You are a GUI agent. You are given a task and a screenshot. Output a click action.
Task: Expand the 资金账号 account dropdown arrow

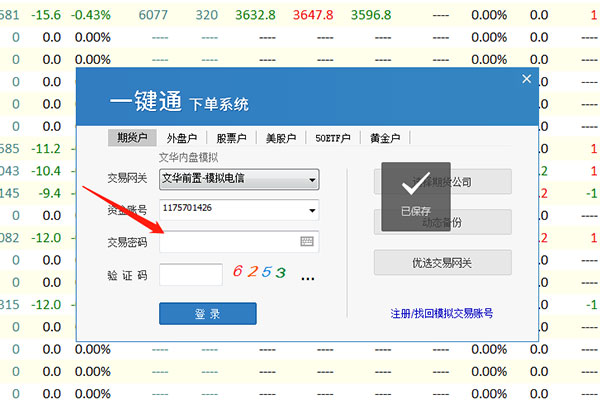[312, 210]
